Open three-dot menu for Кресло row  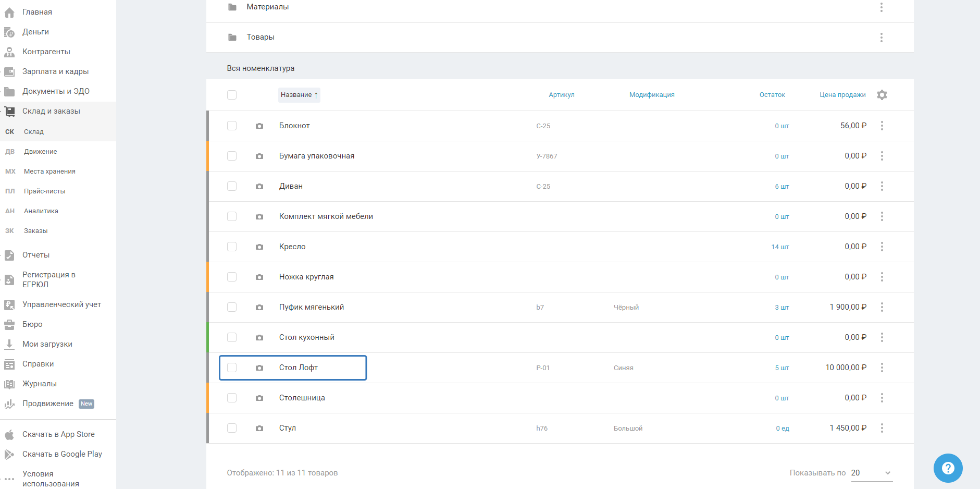[x=882, y=247]
